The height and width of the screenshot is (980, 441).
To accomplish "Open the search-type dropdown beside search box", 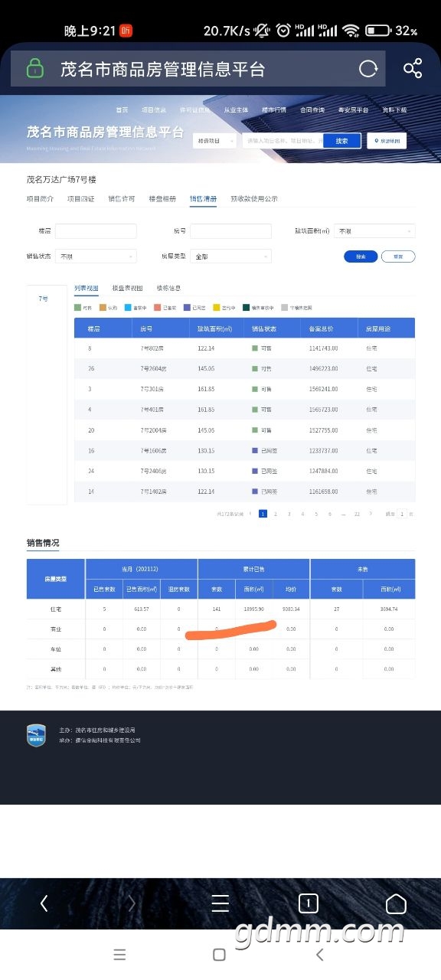I will (214, 141).
